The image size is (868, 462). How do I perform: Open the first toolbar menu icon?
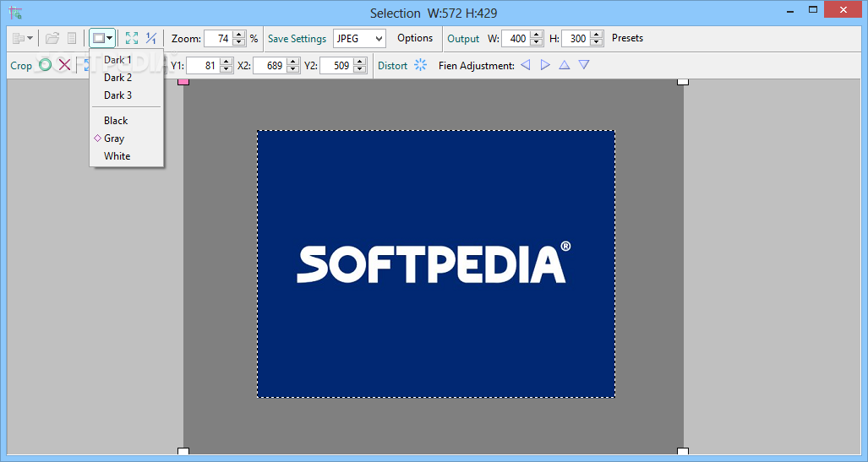(x=23, y=38)
